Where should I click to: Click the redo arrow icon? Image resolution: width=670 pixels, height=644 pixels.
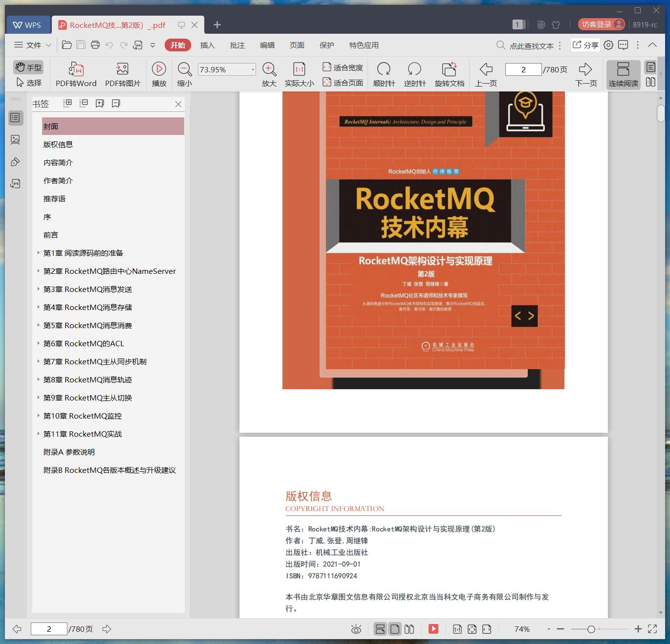(124, 45)
